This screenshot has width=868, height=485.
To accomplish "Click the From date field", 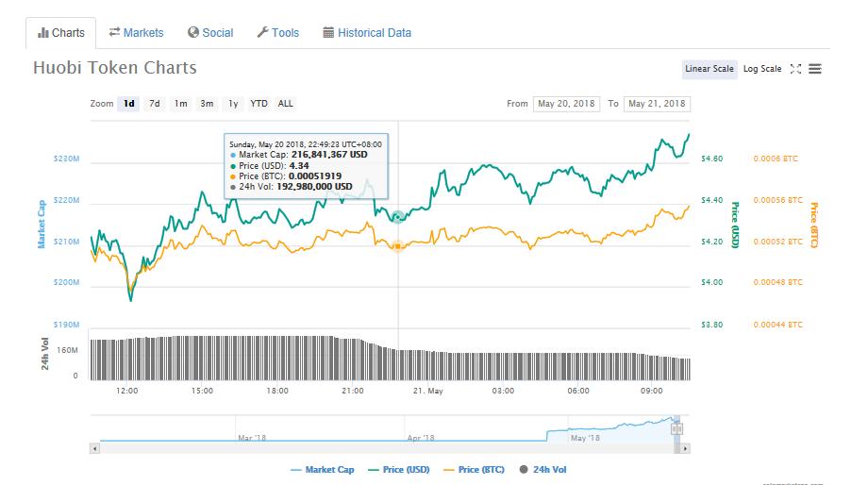I will click(566, 104).
